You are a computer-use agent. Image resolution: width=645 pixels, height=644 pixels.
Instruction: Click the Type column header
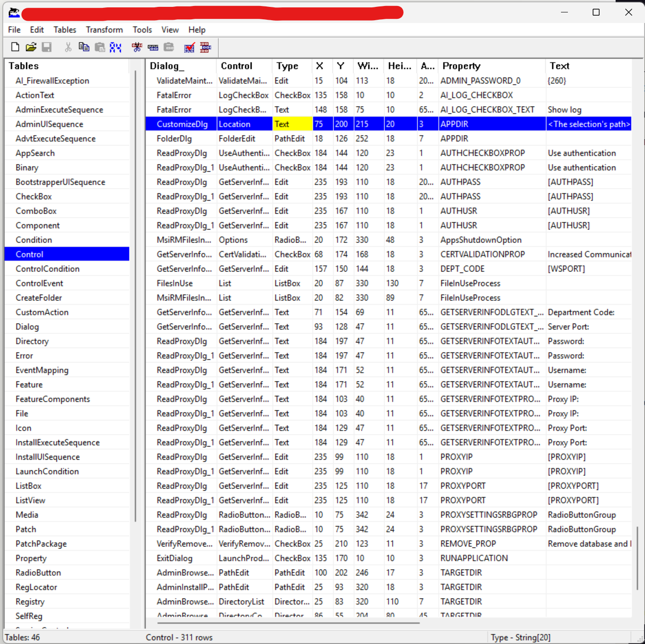[x=292, y=66]
